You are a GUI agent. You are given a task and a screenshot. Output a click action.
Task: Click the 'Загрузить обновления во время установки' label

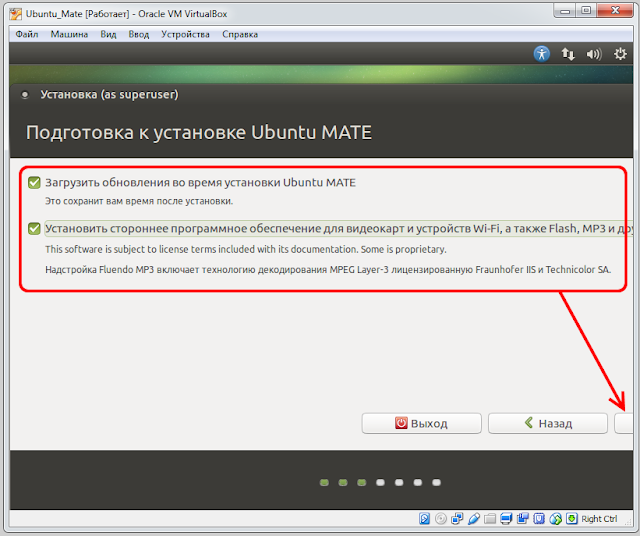point(200,182)
